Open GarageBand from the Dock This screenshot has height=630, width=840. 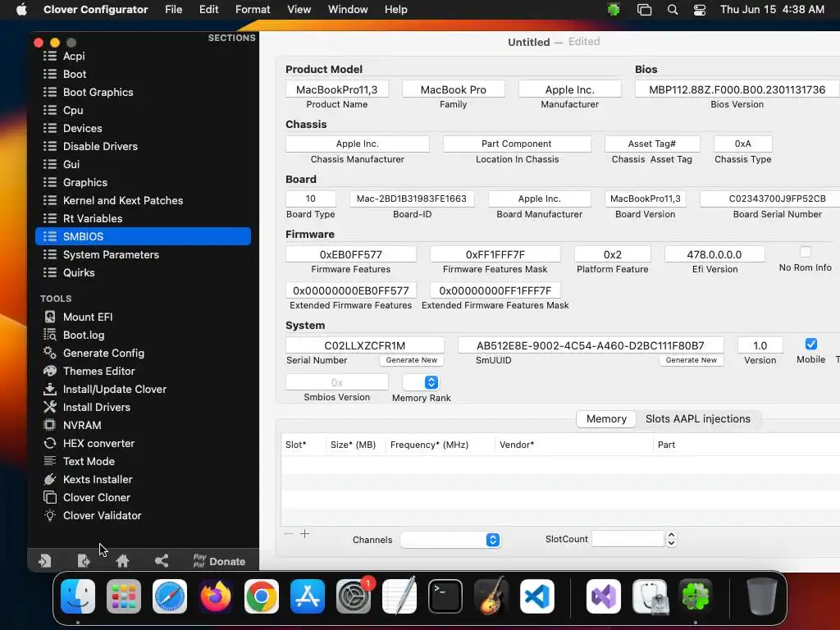pyautogui.click(x=491, y=596)
